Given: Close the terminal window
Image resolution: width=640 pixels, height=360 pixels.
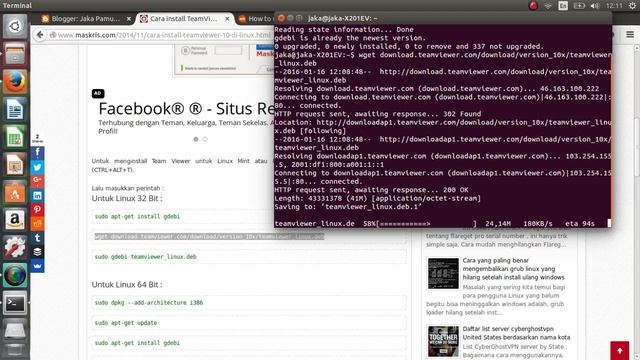Looking at the screenshot, I should click(281, 18).
